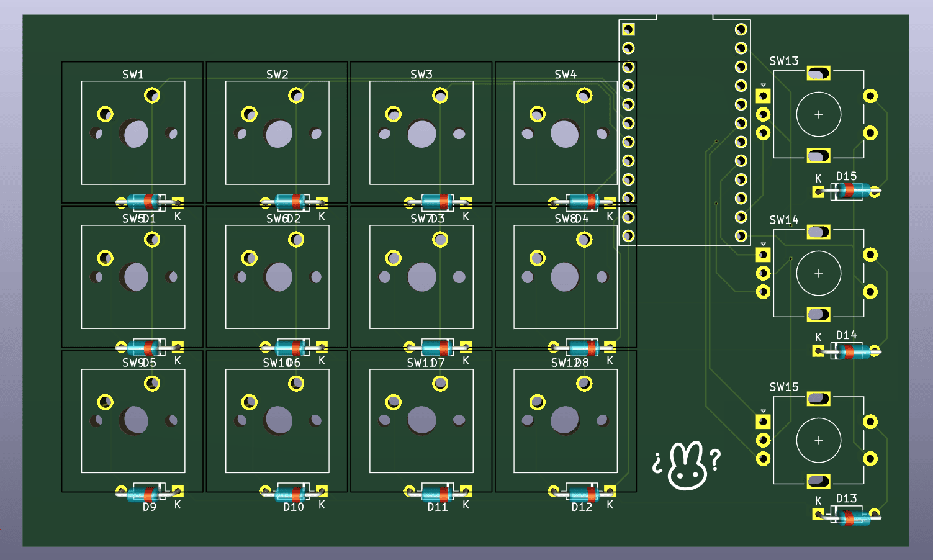The width and height of the screenshot is (933, 560).
Task: Click the large center hole of SW4
Action: click(565, 134)
